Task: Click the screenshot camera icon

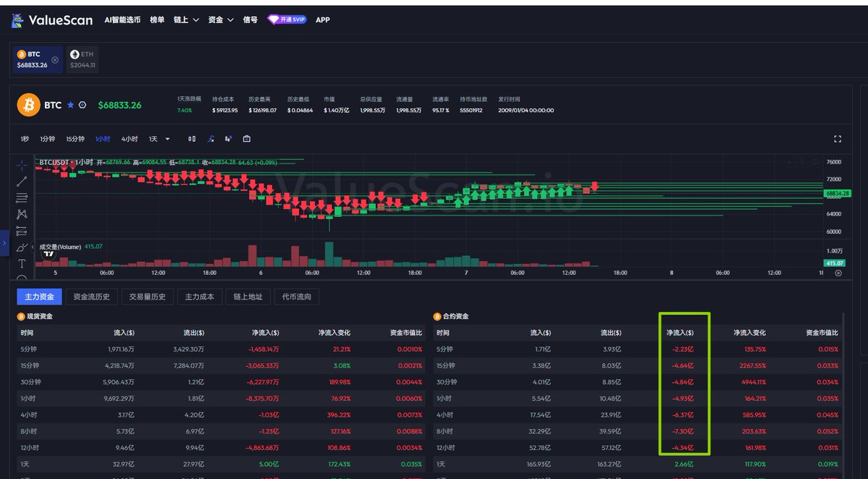Action: [247, 139]
